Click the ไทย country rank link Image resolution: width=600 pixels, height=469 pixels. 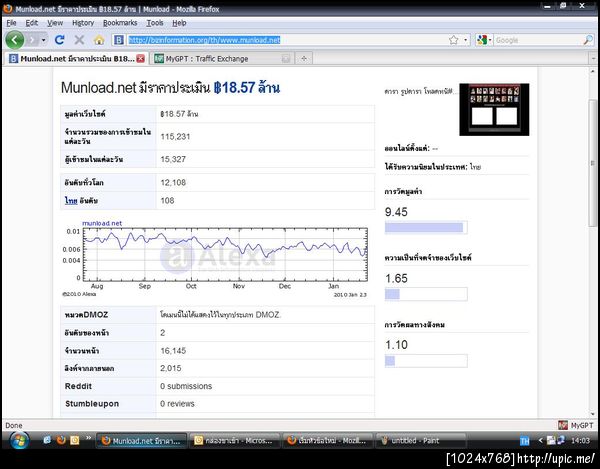71,200
